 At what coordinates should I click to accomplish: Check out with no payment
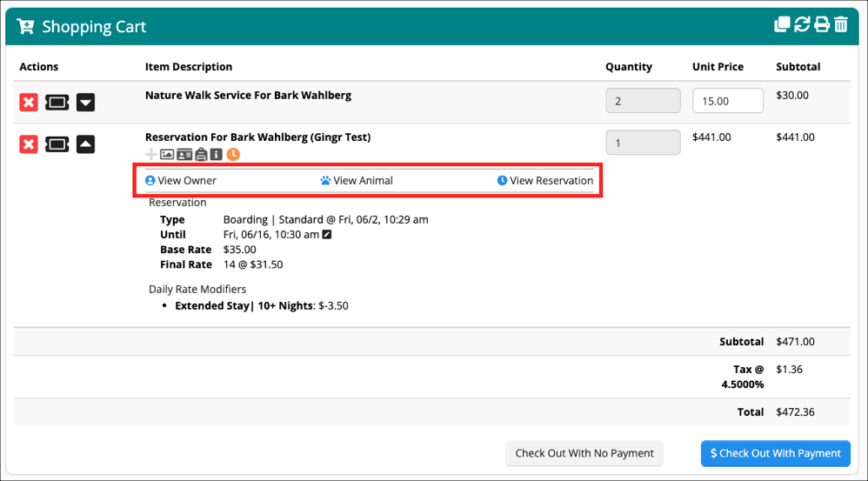click(x=584, y=453)
